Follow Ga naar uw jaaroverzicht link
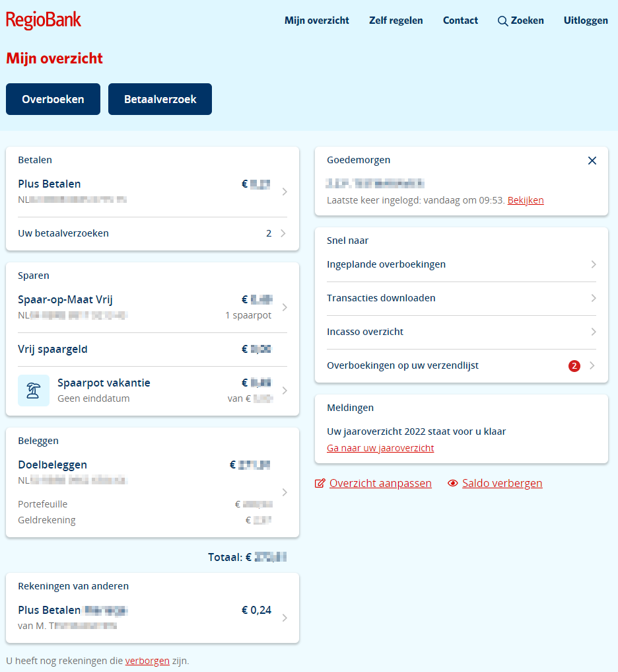The image size is (618, 672). pos(380,448)
